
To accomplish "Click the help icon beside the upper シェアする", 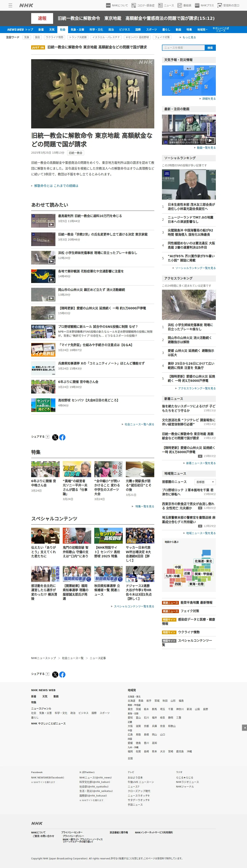I will tap(48, 437).
